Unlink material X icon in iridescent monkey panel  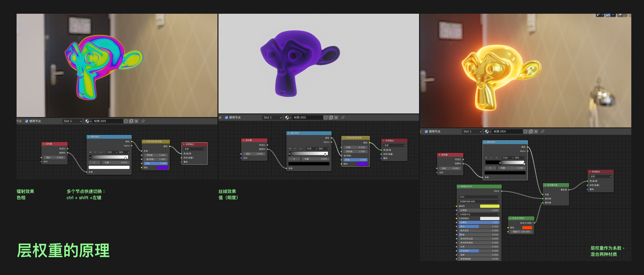[136, 121]
